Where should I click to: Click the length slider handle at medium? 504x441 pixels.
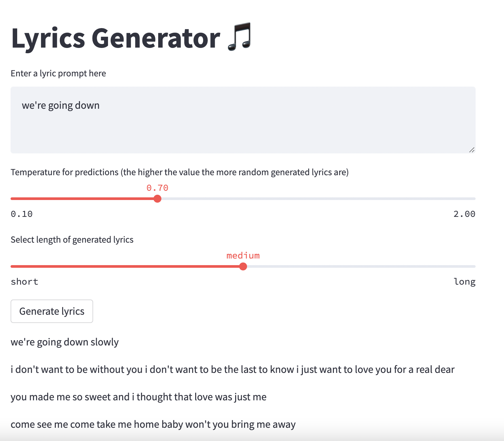pos(243,266)
